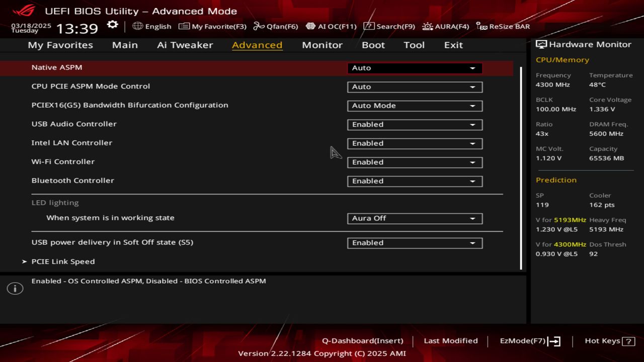The image size is (644, 362).
Task: Click the Search question-mark icon
Action: (369, 26)
